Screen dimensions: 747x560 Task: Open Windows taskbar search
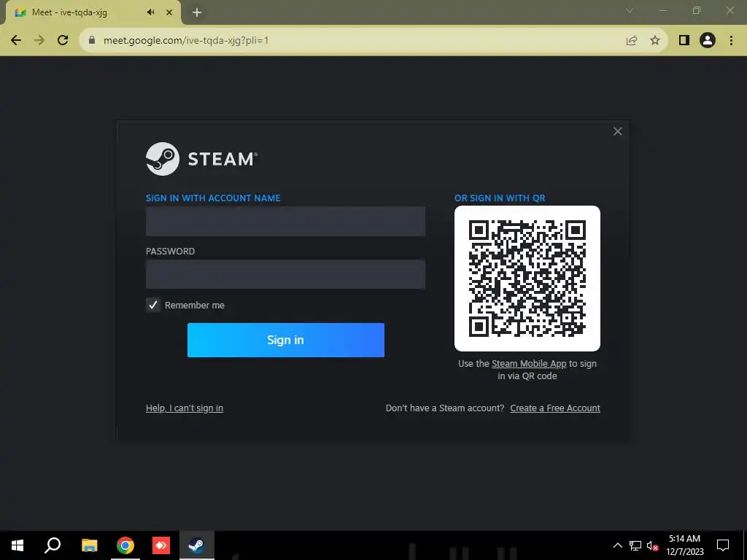[x=53, y=545]
